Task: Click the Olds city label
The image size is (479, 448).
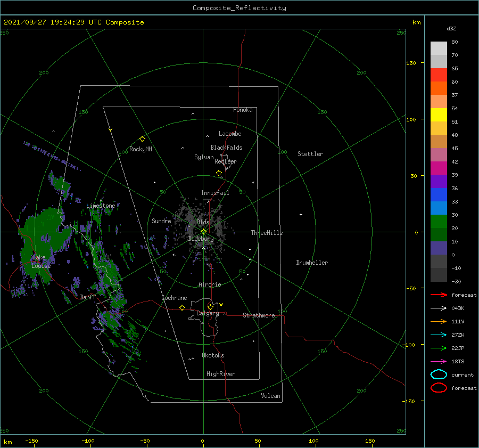Action: [x=203, y=222]
